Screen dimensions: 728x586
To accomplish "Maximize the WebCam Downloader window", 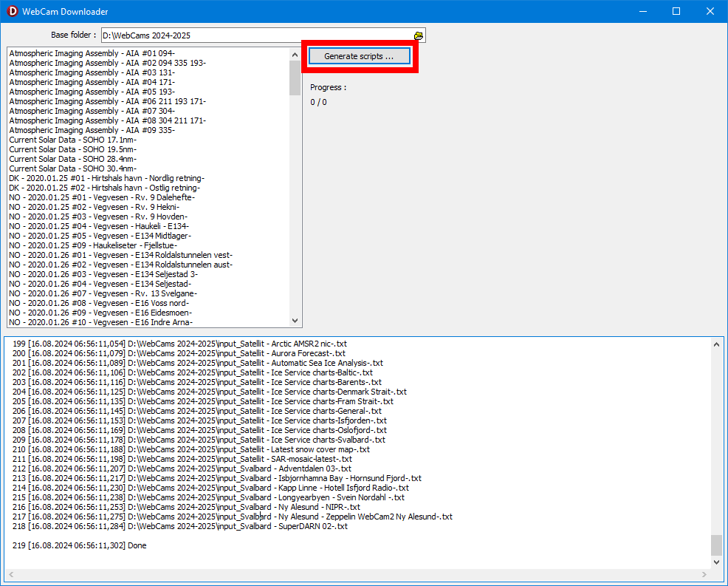I will [x=676, y=12].
